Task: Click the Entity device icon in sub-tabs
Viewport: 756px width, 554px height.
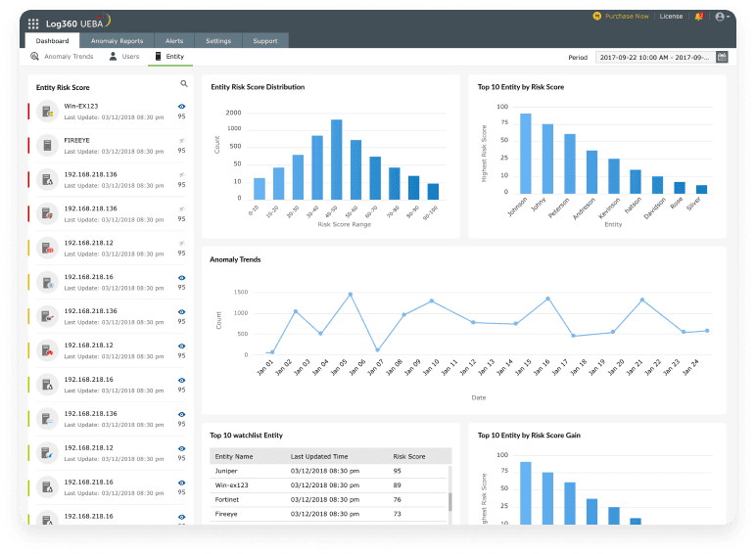Action: tap(158, 57)
